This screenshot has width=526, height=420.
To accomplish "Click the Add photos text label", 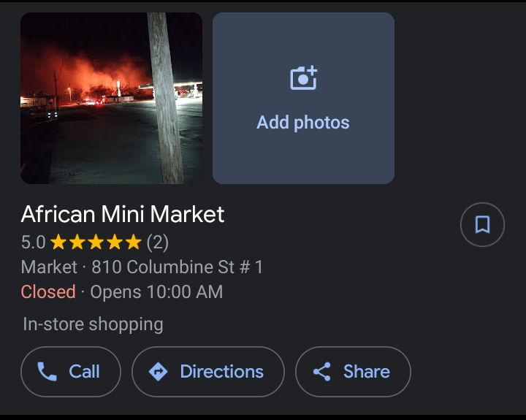I will (x=303, y=123).
